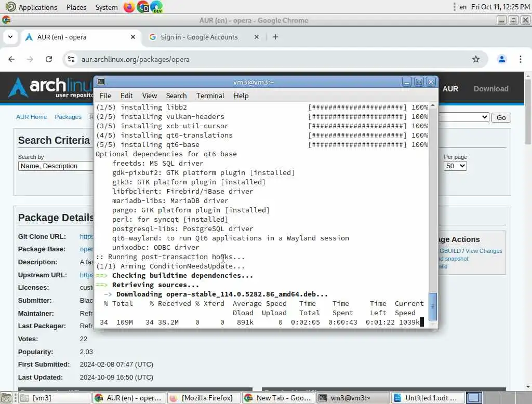This screenshot has height=404, width=532.
Task: Open terminal File menu
Action: click(105, 96)
